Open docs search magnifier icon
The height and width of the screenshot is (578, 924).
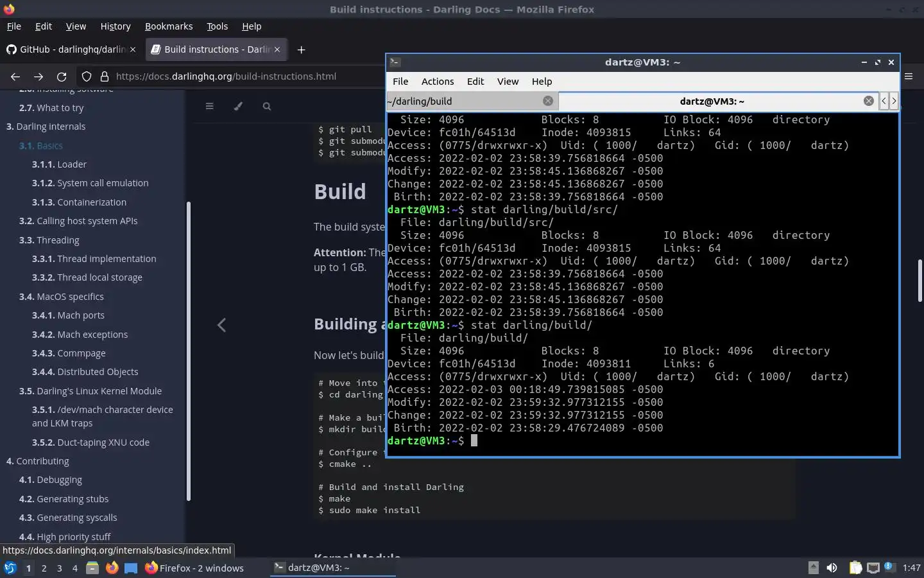(x=267, y=106)
